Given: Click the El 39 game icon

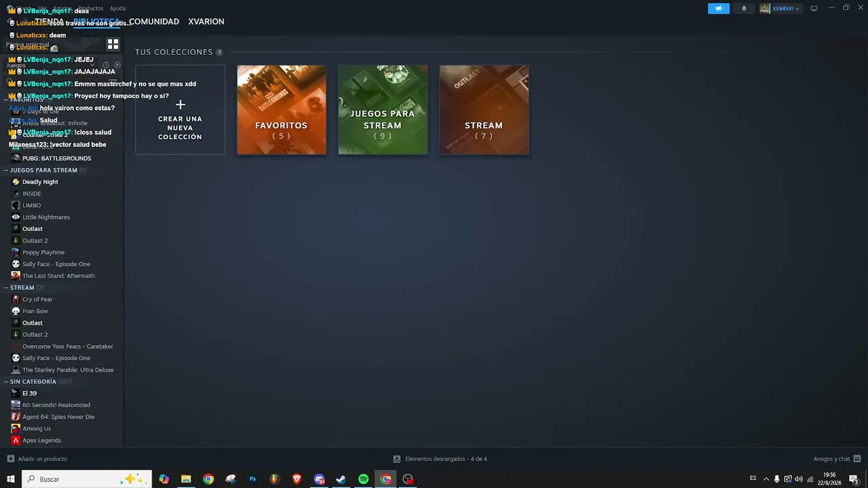Looking at the screenshot, I should point(16,393).
